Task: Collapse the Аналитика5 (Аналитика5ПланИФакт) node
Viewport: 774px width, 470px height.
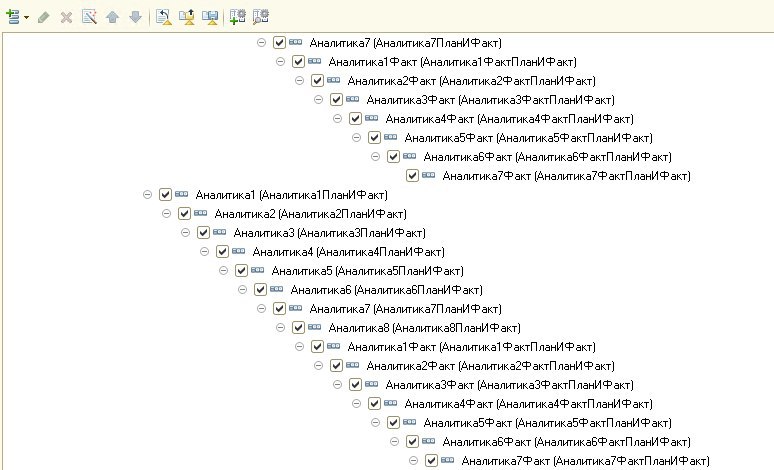Action: click(223, 271)
